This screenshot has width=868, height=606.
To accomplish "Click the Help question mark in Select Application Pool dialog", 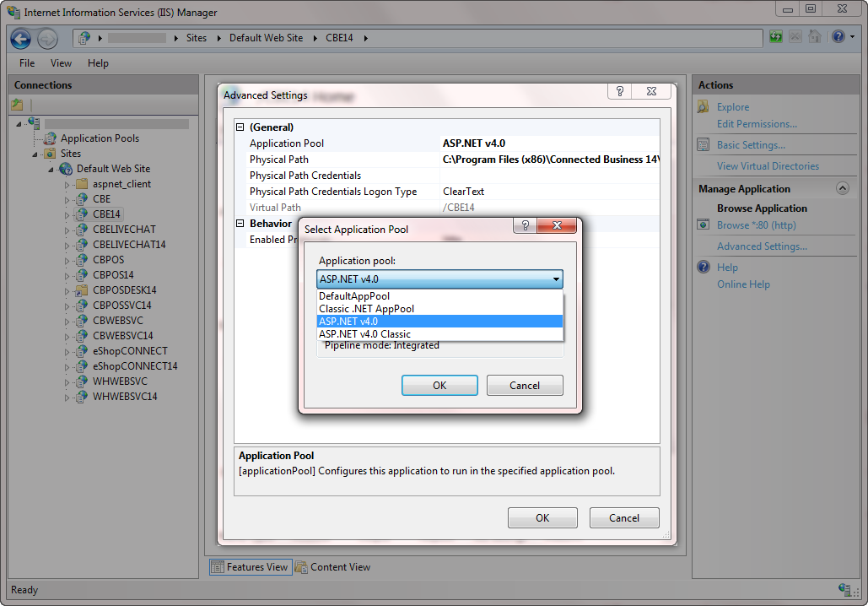I will 525,226.
